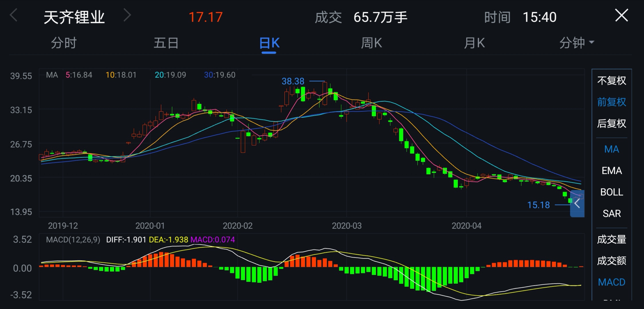Click the 2020-01 date axis label
The height and width of the screenshot is (309, 644).
click(x=150, y=226)
